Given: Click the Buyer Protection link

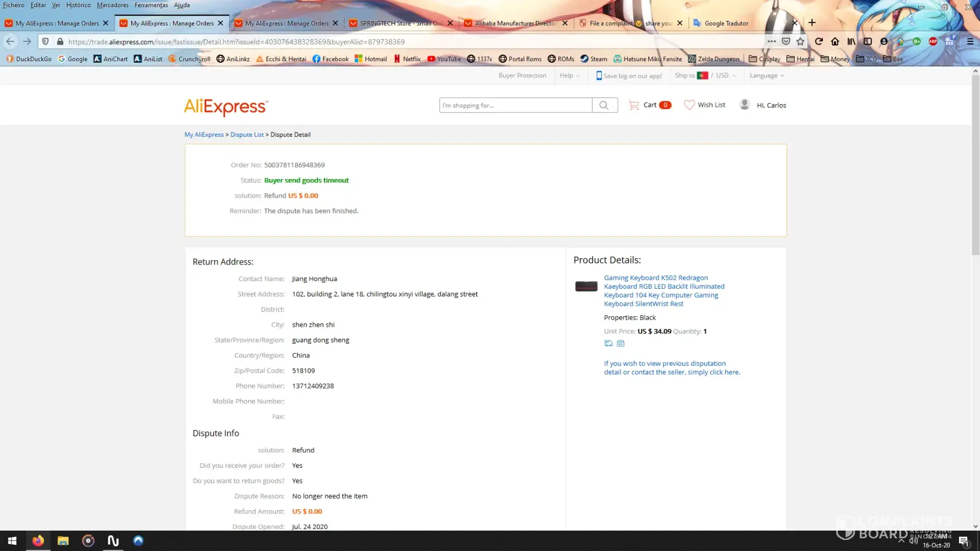Looking at the screenshot, I should [522, 75].
